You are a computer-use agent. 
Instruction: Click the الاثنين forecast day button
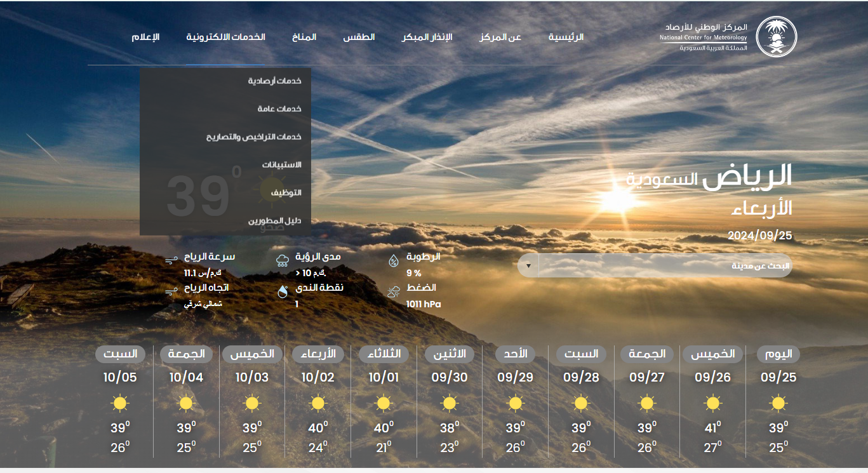[x=450, y=354]
